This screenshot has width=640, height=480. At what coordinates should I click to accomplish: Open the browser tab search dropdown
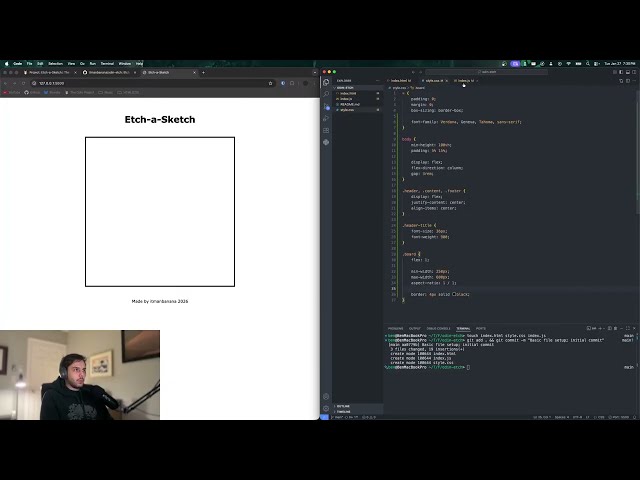[314, 72]
